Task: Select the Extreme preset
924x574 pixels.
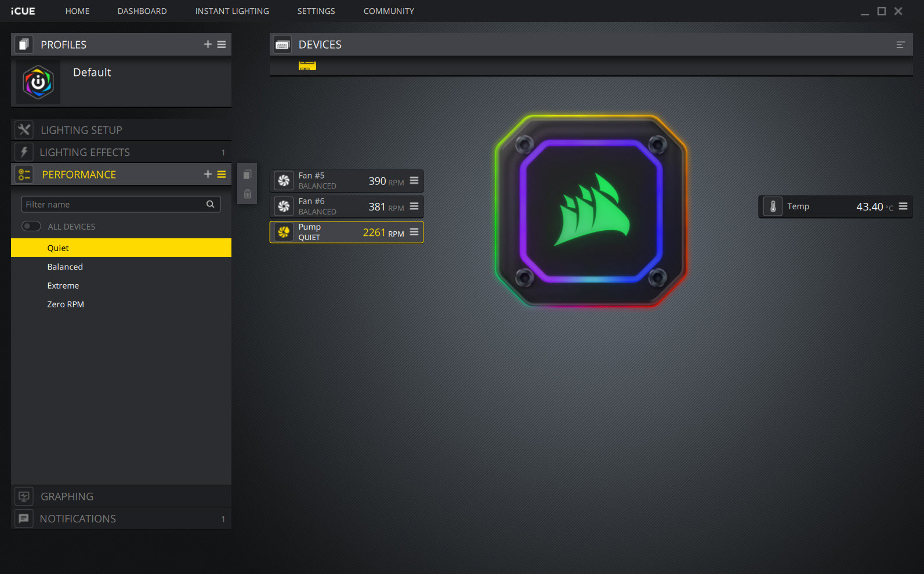Action: click(121, 285)
